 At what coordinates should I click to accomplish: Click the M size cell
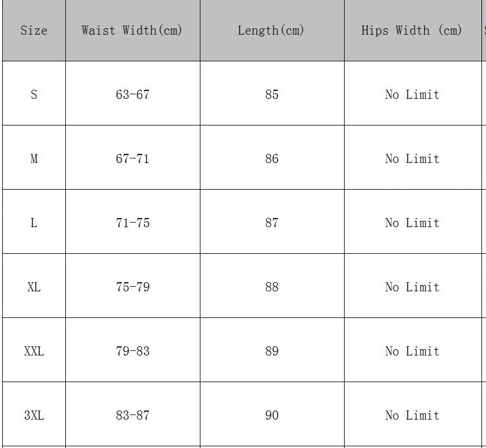(x=34, y=158)
